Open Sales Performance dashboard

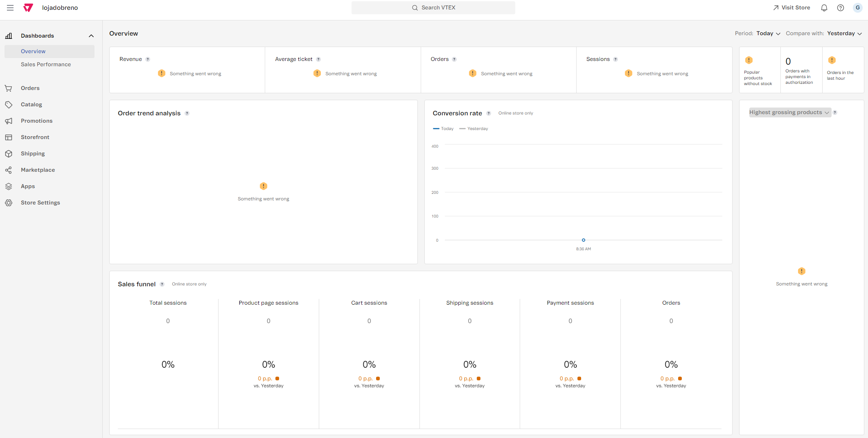pyautogui.click(x=46, y=65)
